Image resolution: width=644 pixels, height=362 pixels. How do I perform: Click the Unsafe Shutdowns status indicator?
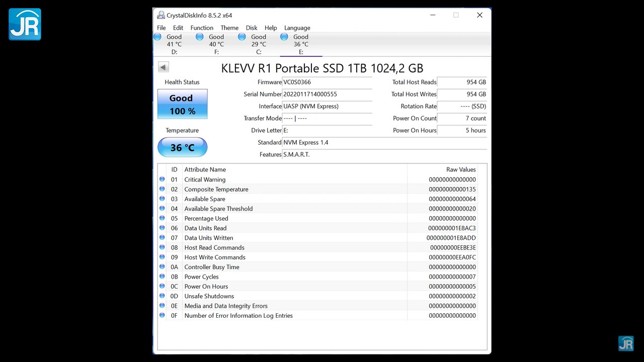(x=162, y=296)
